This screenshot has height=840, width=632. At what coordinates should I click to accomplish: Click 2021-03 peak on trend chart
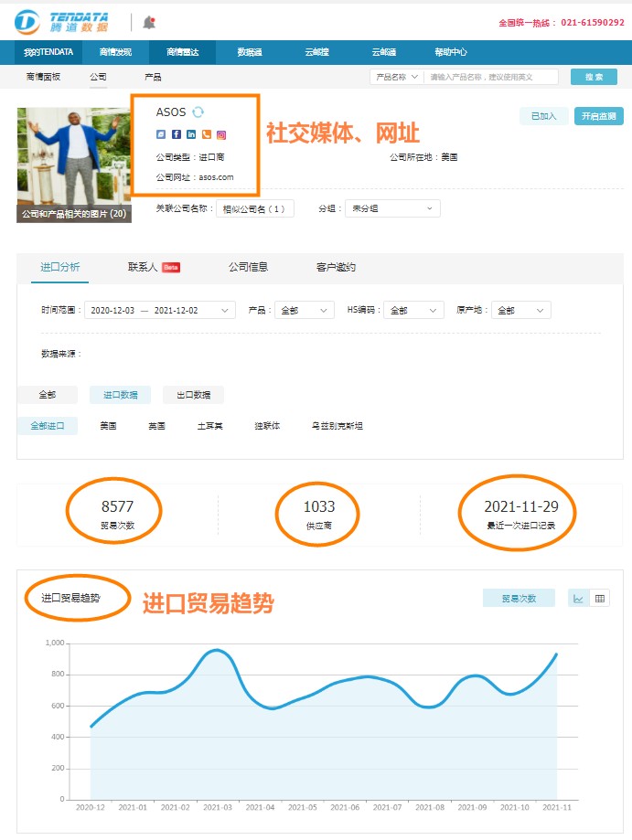click(x=217, y=650)
